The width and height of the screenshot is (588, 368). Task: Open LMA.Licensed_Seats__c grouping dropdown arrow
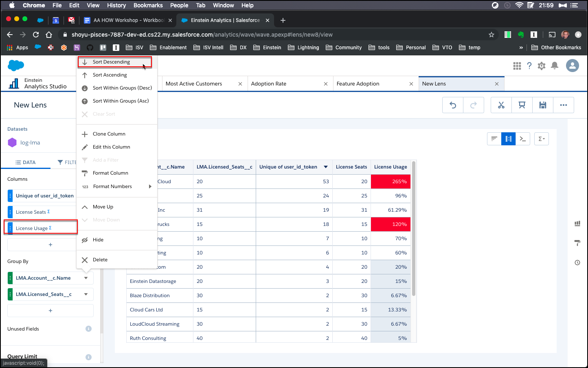point(86,294)
